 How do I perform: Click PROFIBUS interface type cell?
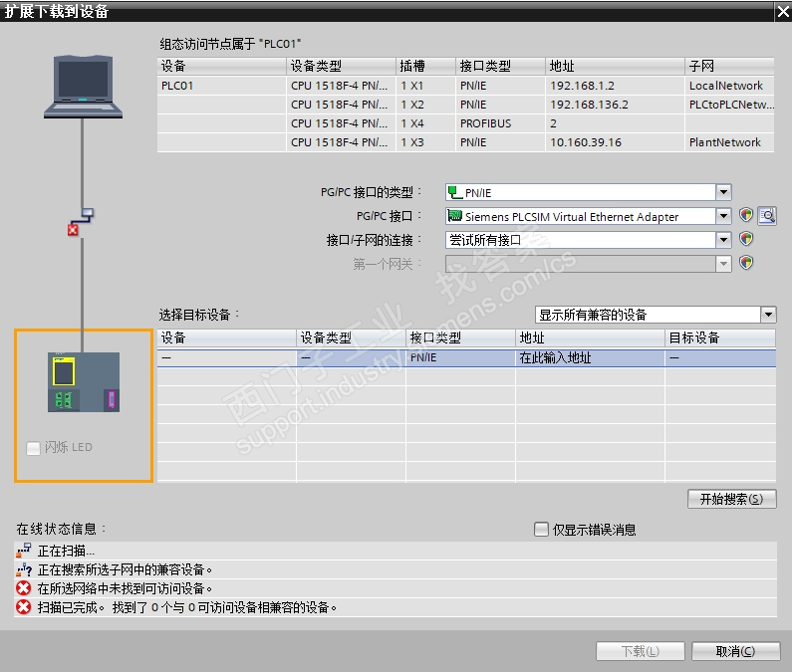coord(500,123)
